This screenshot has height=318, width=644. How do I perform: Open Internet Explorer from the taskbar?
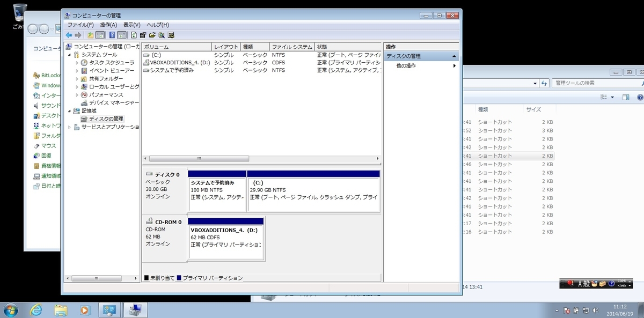pyautogui.click(x=36, y=310)
